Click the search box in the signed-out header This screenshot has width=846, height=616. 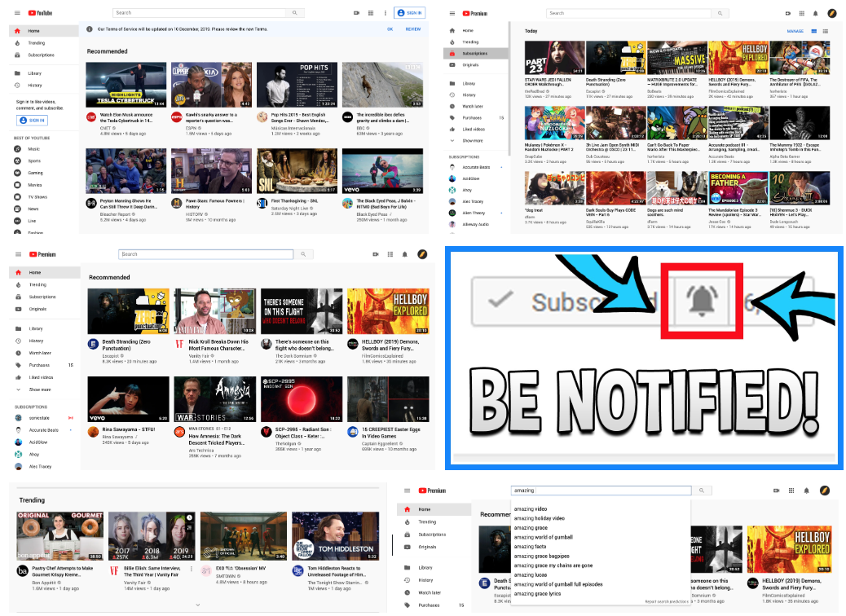click(200, 13)
